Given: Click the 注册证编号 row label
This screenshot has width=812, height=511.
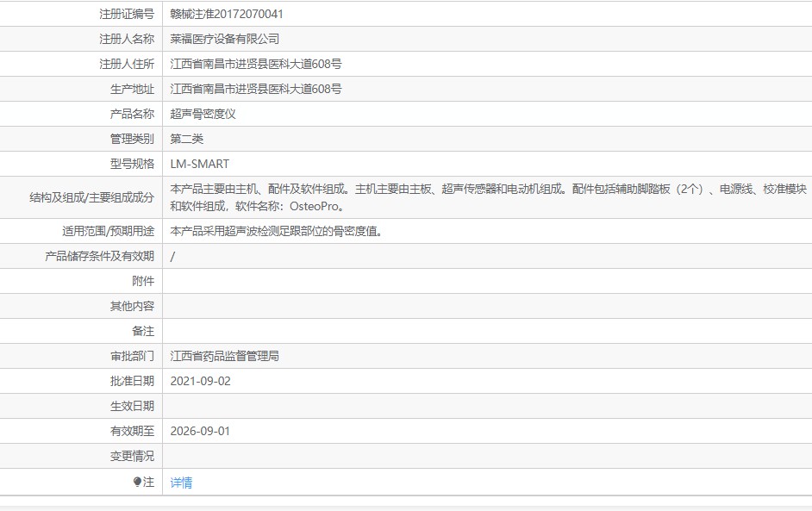Looking at the screenshot, I should (127, 14).
